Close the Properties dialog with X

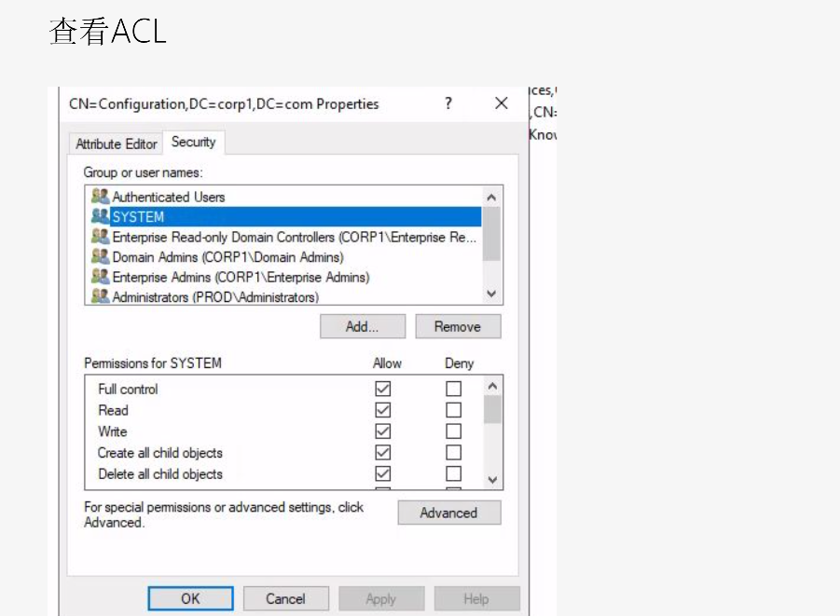click(502, 103)
